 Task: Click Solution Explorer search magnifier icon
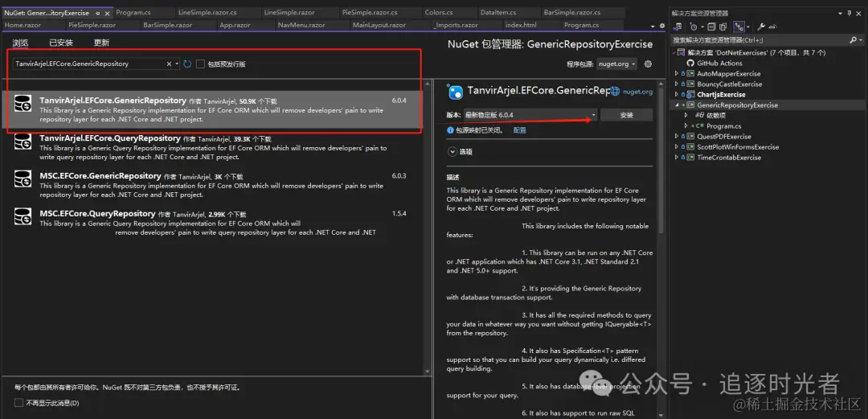[853, 40]
